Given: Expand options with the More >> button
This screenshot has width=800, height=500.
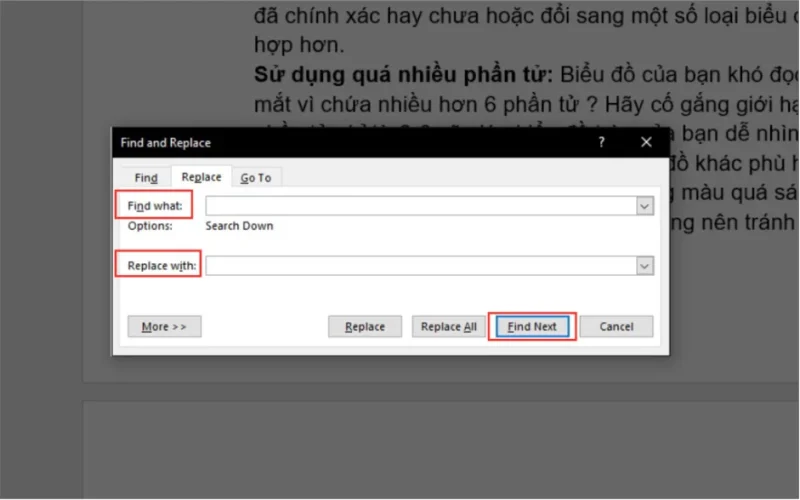Looking at the screenshot, I should pos(164,327).
